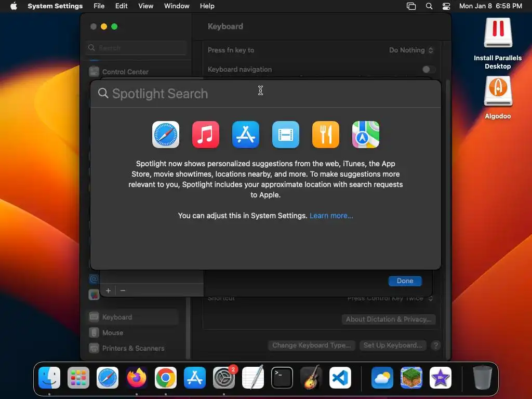The height and width of the screenshot is (399, 532).
Task: Add item with the plus button
Action: click(108, 291)
